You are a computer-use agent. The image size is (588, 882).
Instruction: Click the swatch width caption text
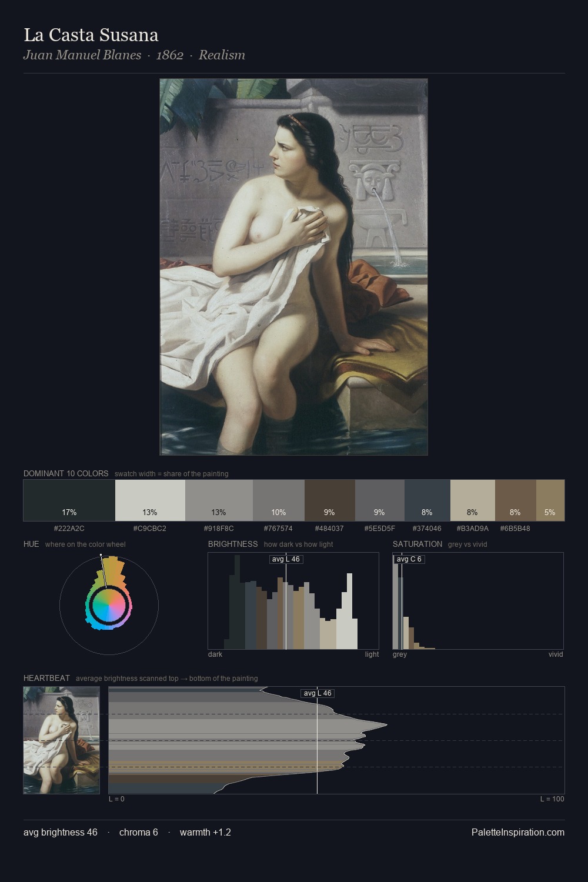172,474
